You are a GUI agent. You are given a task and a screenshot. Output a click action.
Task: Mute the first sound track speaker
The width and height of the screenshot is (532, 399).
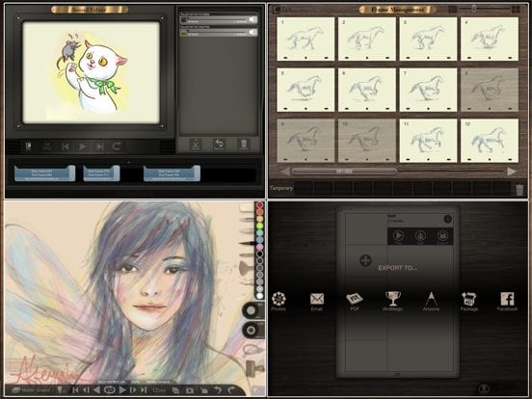(x=253, y=19)
